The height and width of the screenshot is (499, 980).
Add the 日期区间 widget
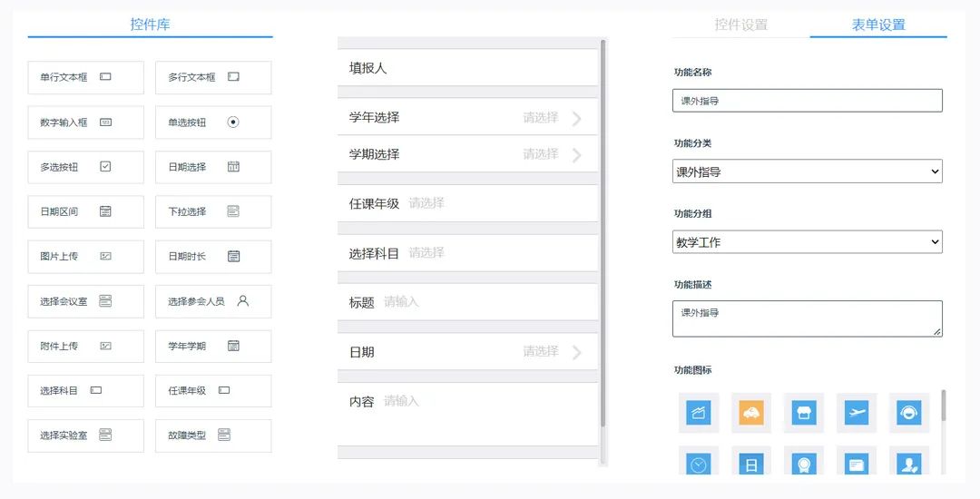pos(85,211)
